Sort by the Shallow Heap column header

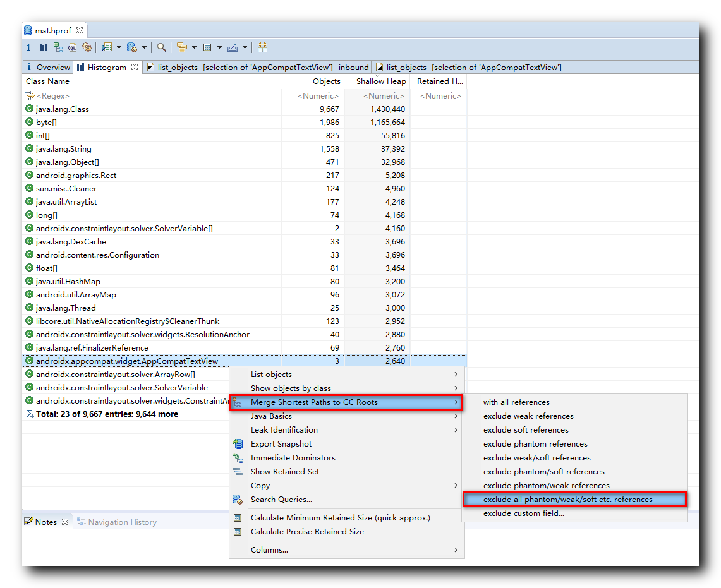[377, 81]
